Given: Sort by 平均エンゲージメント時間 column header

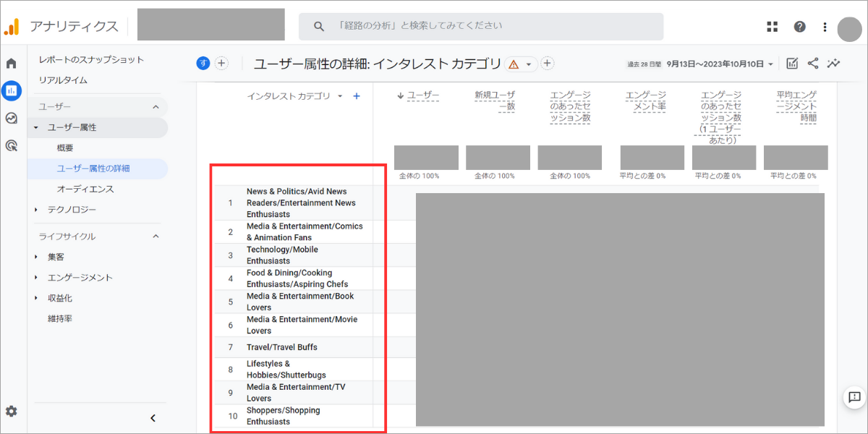Looking at the screenshot, I should [796, 106].
